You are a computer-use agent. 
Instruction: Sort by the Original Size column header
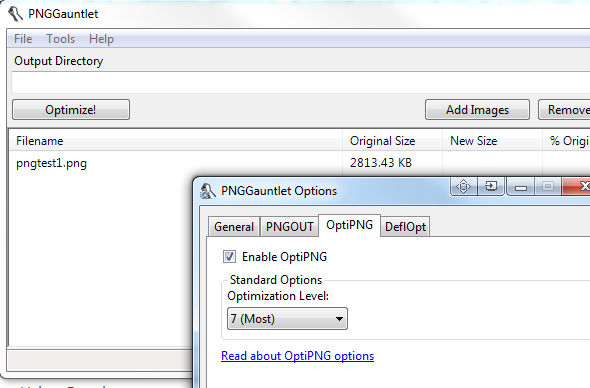tap(392, 141)
